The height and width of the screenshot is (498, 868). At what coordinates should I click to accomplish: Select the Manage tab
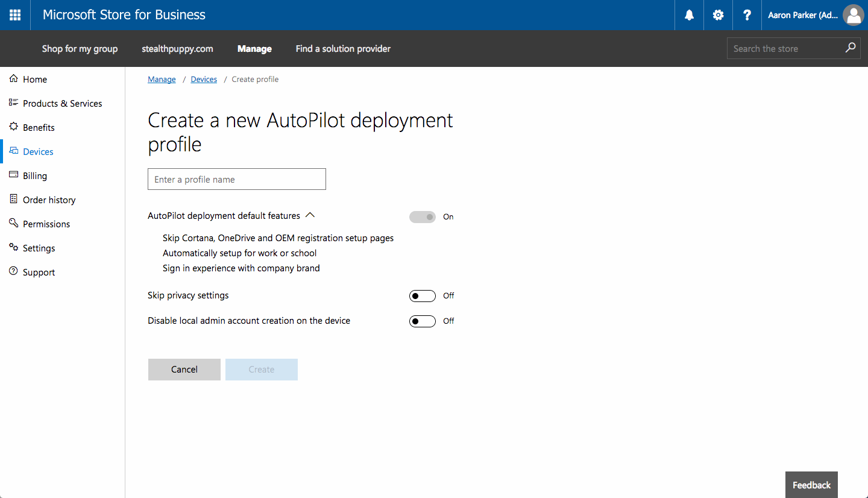254,49
